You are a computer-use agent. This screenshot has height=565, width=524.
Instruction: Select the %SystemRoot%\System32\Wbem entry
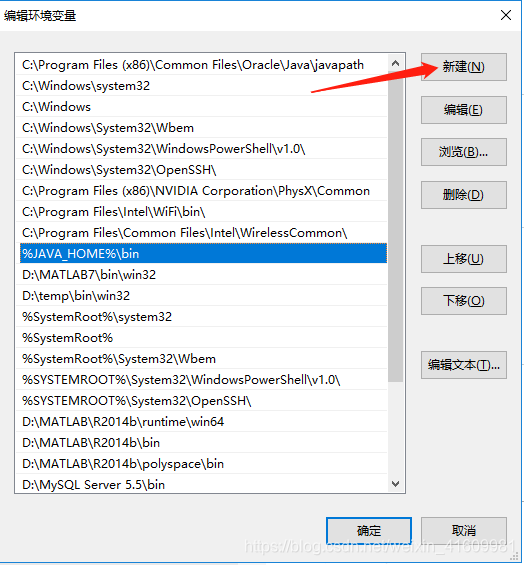tap(201, 359)
